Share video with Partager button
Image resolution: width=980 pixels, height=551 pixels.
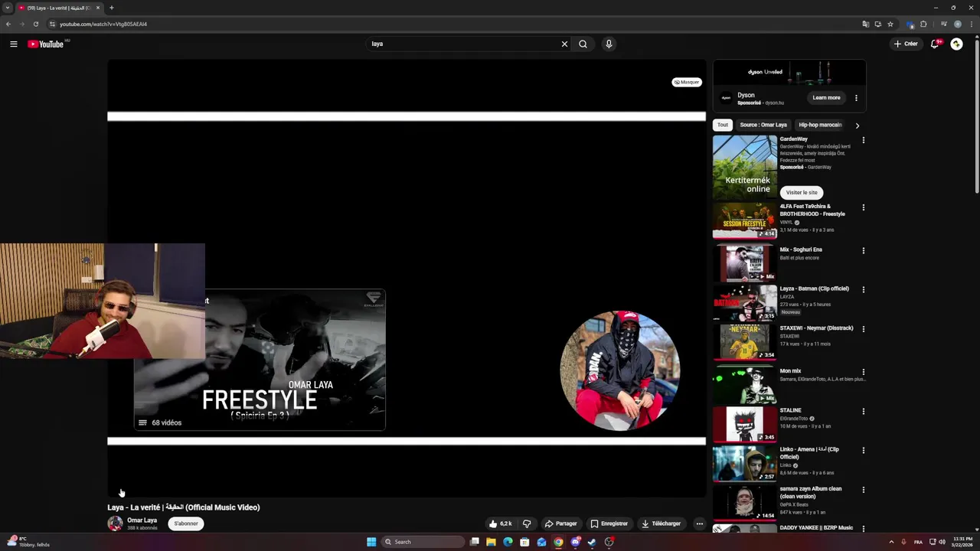(561, 523)
